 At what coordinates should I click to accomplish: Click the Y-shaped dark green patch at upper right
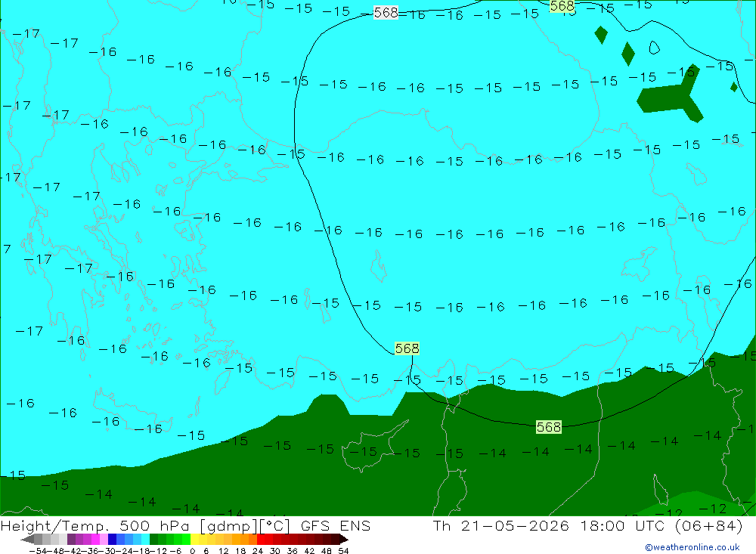coord(670,94)
